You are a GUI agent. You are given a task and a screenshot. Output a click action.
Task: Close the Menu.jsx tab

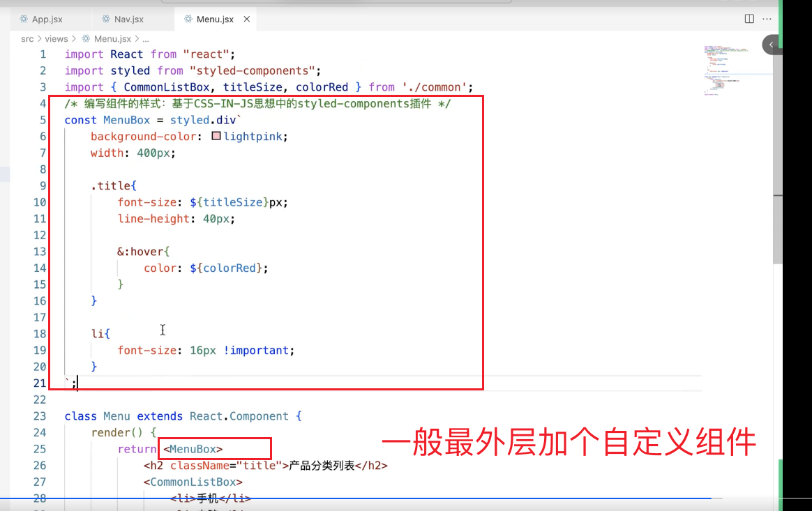click(x=247, y=19)
